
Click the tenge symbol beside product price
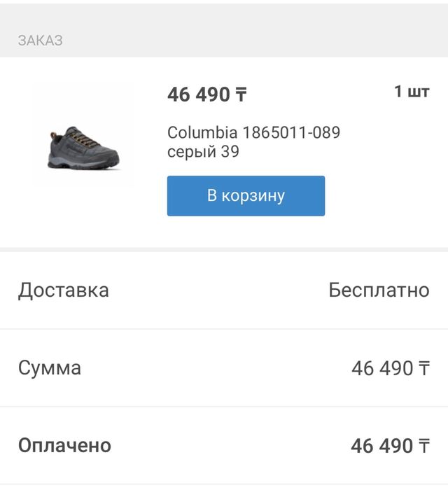[241, 95]
